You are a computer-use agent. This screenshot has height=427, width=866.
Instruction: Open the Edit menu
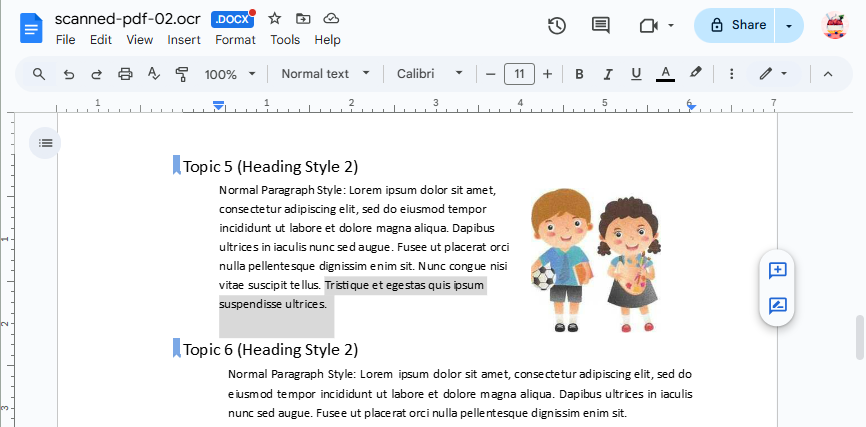[x=101, y=40]
